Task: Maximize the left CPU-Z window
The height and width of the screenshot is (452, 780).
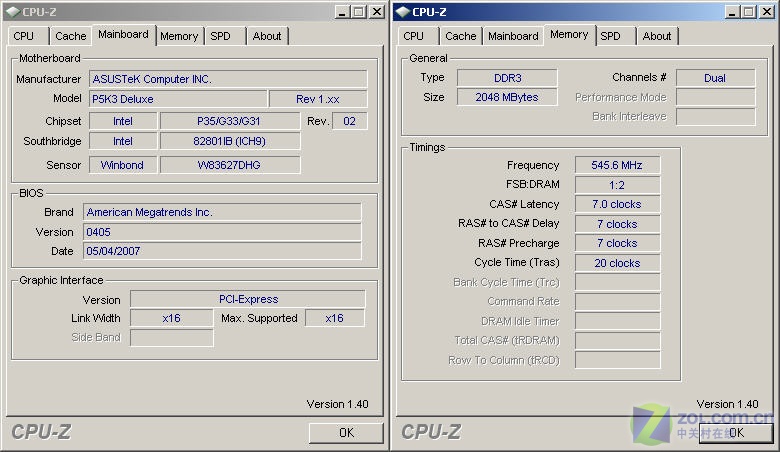Action: pos(358,12)
